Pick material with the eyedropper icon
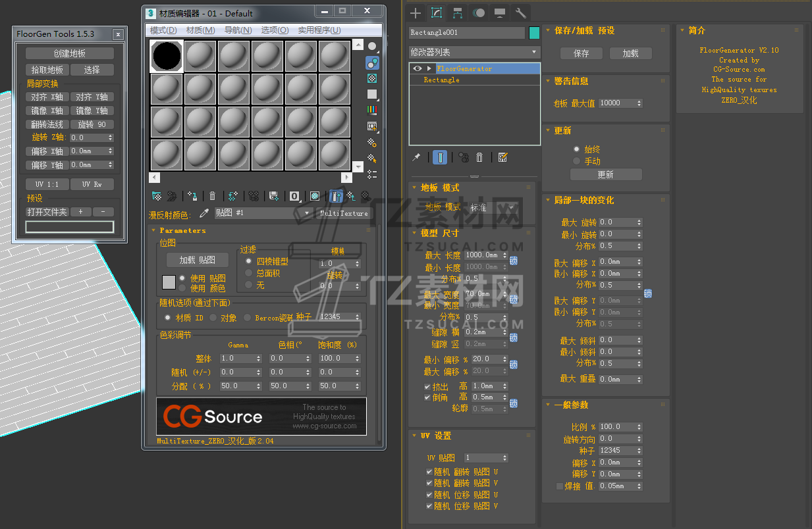 coord(204,213)
